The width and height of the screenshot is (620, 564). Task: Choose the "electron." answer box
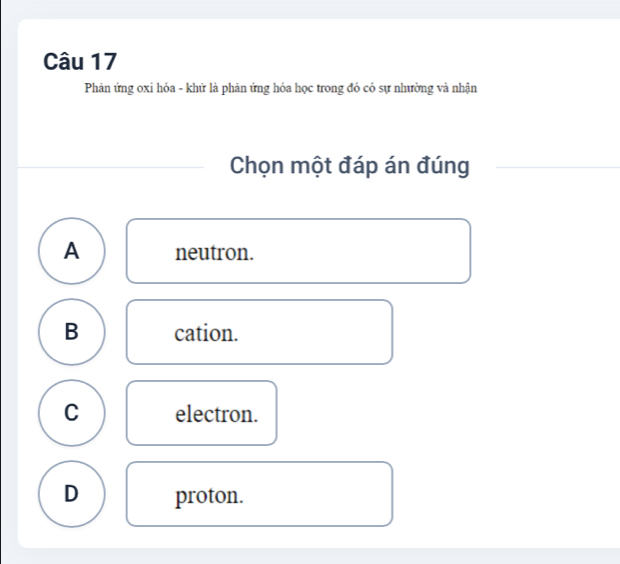pyautogui.click(x=201, y=413)
